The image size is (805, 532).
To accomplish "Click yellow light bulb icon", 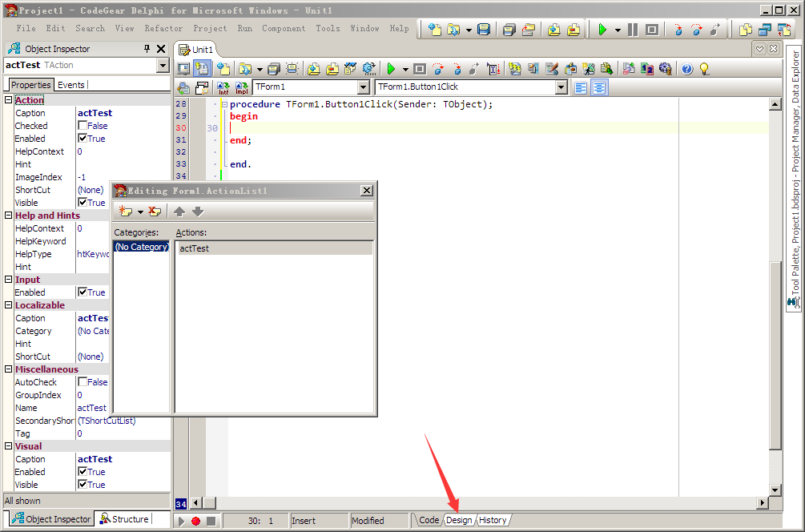I will click(704, 68).
